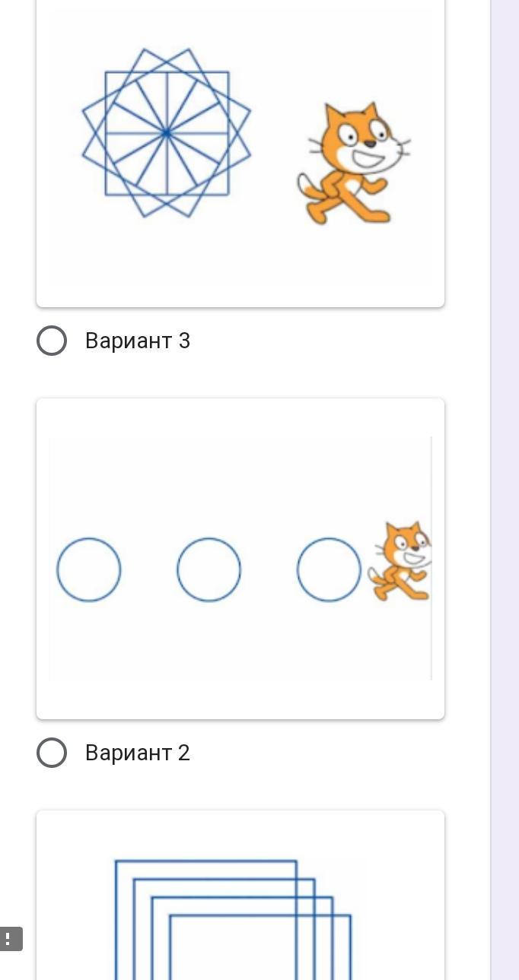Click the blank area below the three circles
519x980 pixels.
[x=228, y=646]
